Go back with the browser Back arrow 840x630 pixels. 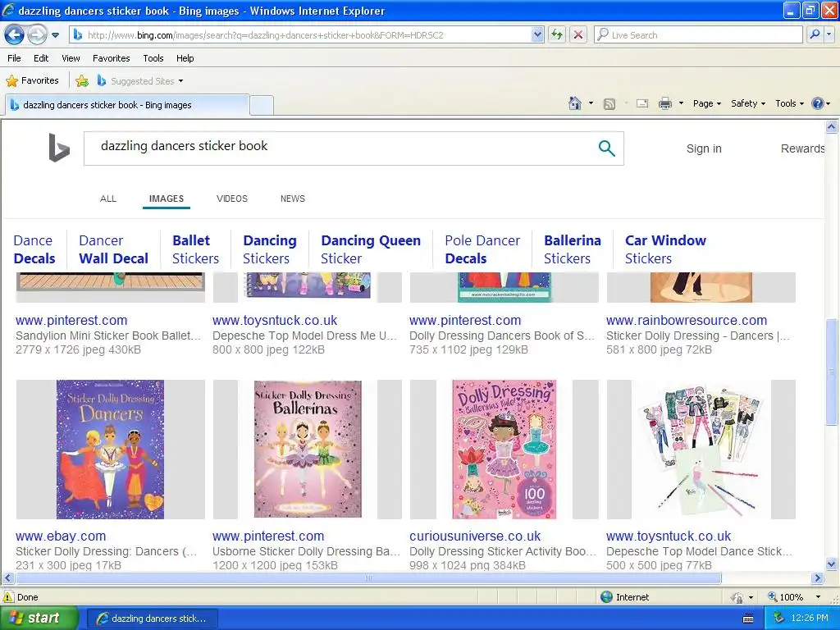[14, 35]
